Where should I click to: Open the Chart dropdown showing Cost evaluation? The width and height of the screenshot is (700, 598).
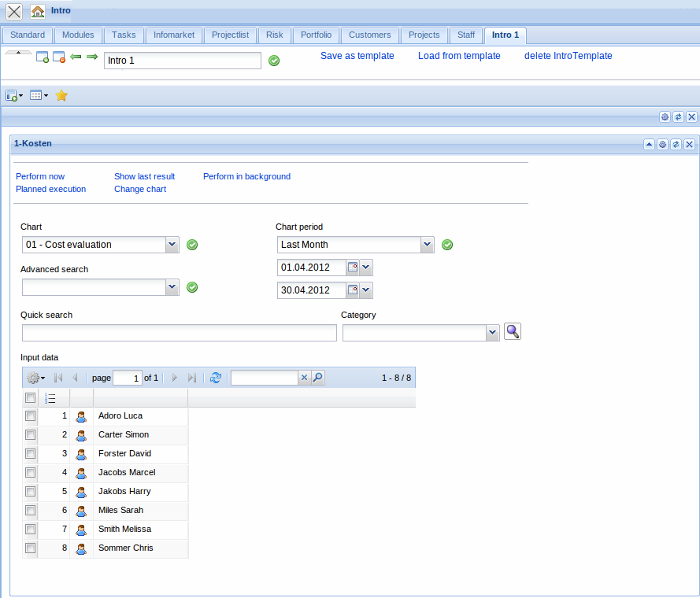[172, 245]
